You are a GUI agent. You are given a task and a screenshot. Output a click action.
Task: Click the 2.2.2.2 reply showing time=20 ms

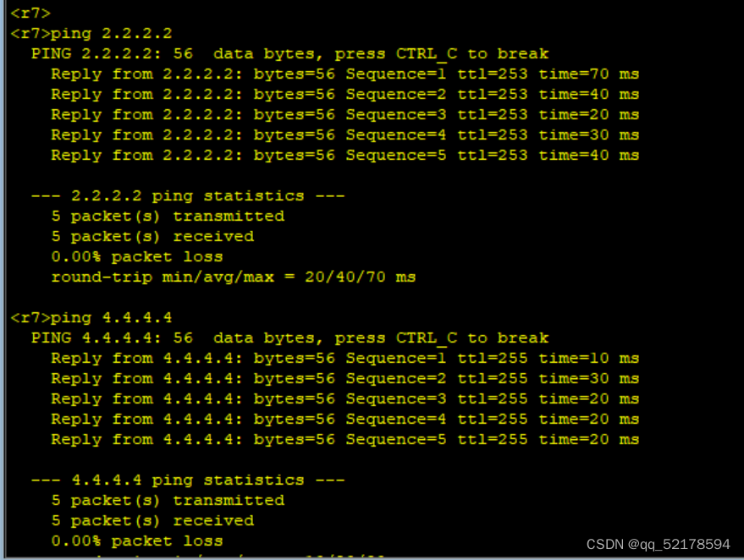click(344, 115)
